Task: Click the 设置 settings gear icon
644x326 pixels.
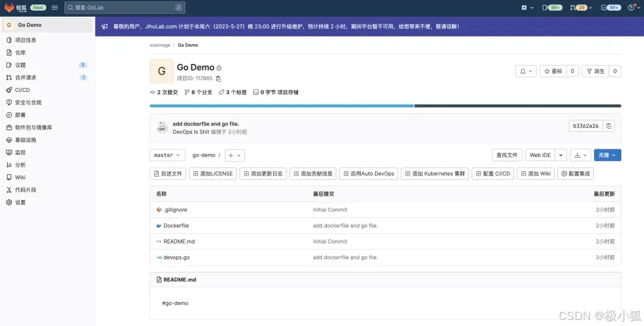Action: tap(9, 202)
